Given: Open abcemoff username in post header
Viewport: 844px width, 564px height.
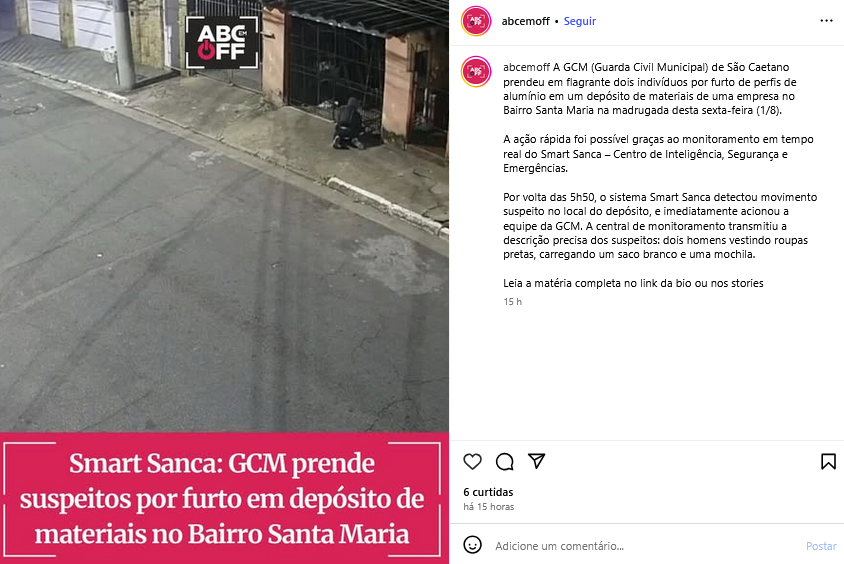Looking at the screenshot, I should click(525, 21).
